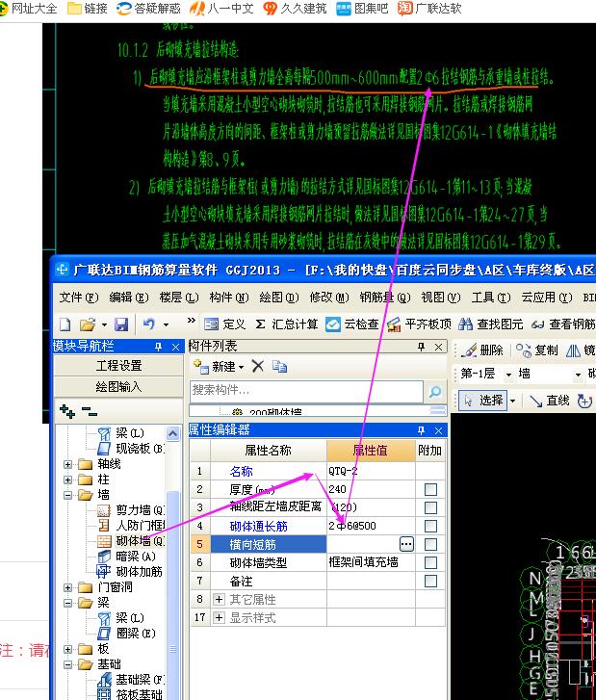Screen dimensions: 596x700
Task: Click 查找图元 binoculars button
Action: click(490, 324)
